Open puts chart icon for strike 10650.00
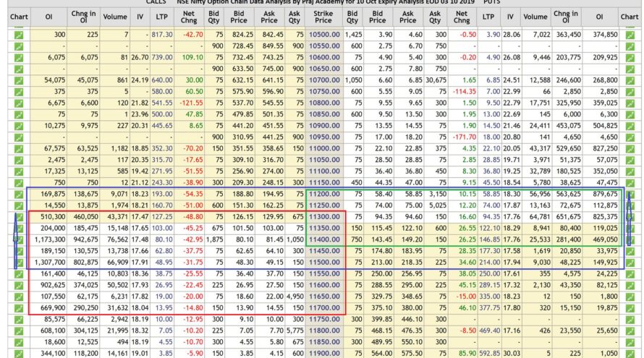The height and width of the screenshot is (358, 644). click(630, 69)
